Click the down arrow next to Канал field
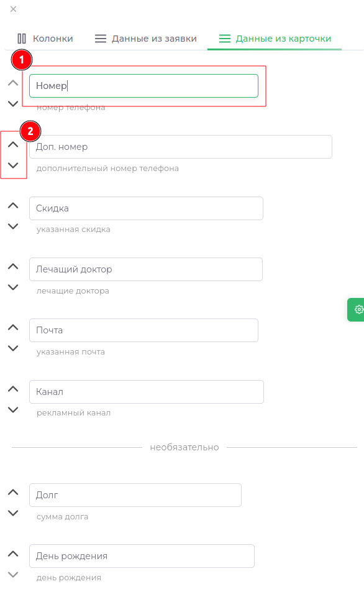Screen dimensions: 364x594 coord(13,410)
